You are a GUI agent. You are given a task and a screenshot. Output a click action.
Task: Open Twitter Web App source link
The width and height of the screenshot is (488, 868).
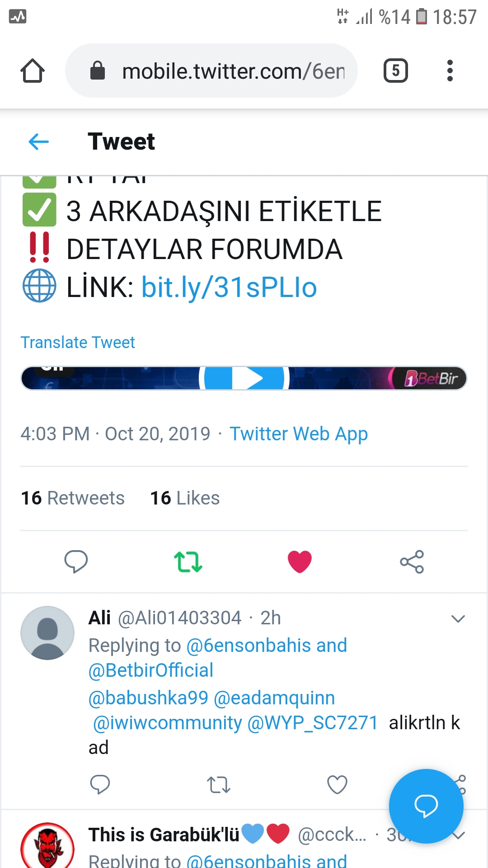click(x=299, y=434)
